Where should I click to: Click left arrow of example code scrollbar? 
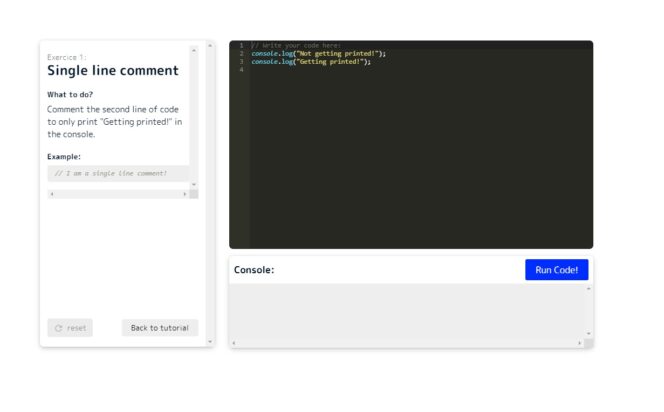click(51, 194)
